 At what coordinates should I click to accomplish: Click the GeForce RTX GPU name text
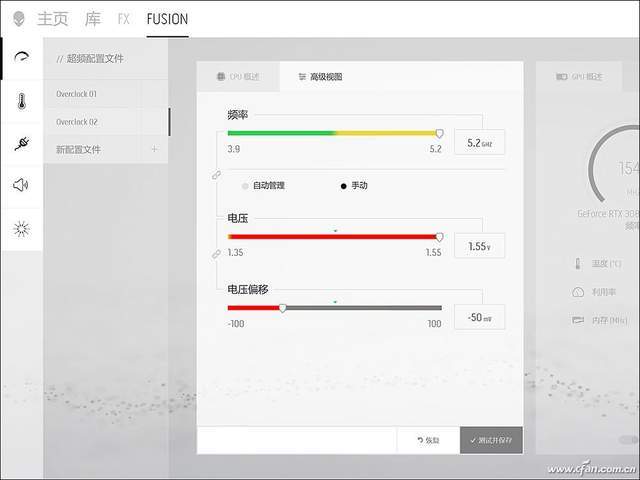click(608, 213)
